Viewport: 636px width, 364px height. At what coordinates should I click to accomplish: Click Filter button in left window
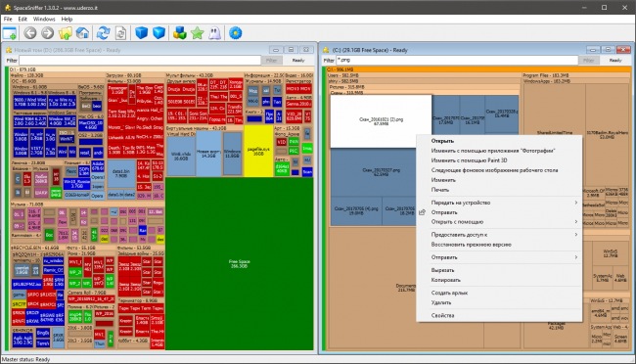click(271, 61)
